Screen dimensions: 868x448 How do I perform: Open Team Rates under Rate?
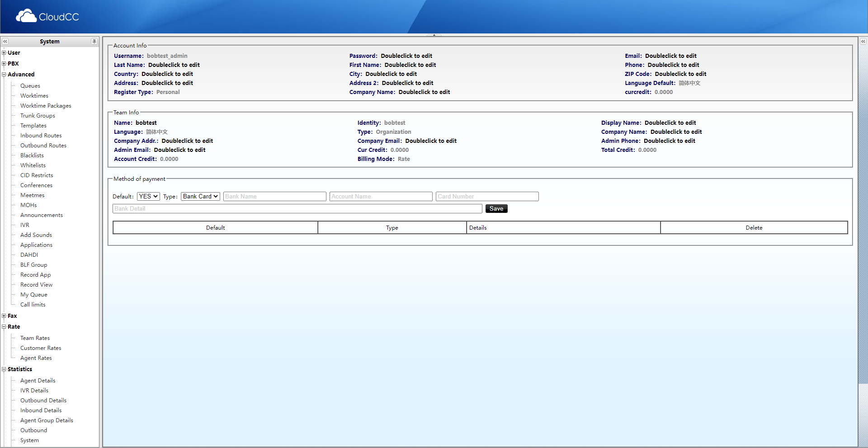point(35,338)
